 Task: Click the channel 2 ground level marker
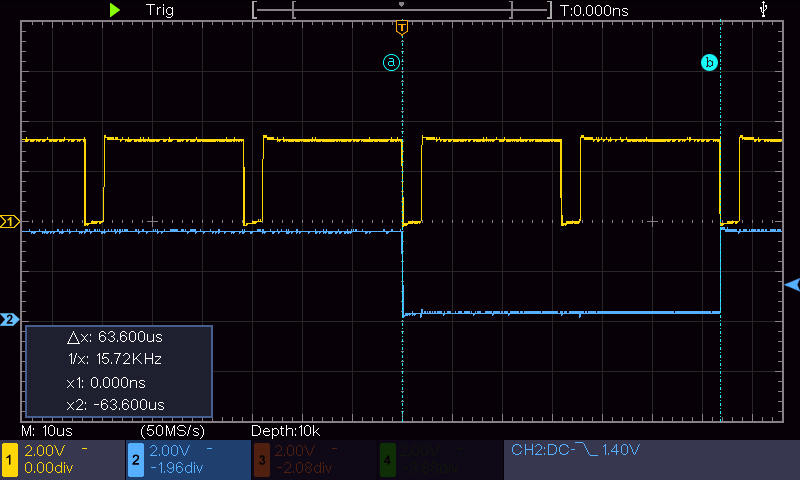pyautogui.click(x=10, y=319)
